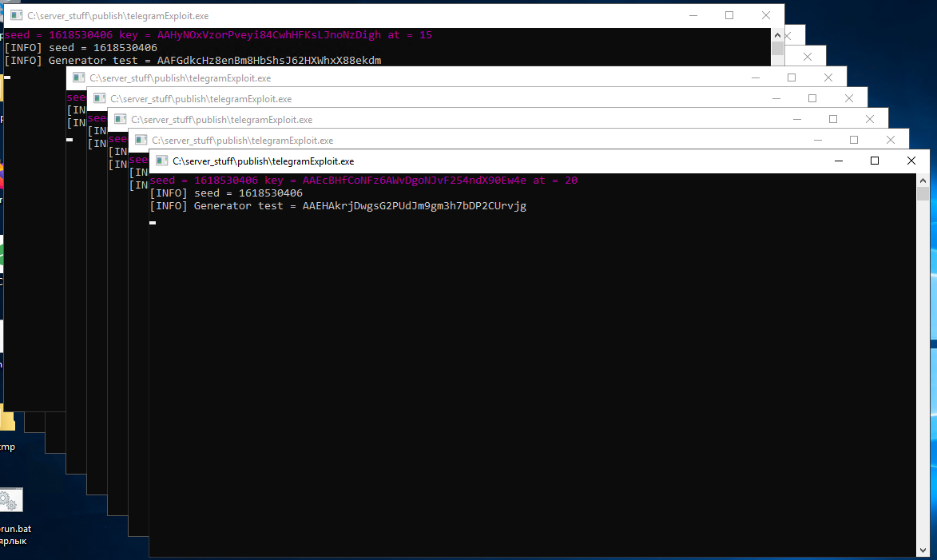Minimize the window directly behind the front console
This screenshot has height=560, width=937.
tap(817, 140)
